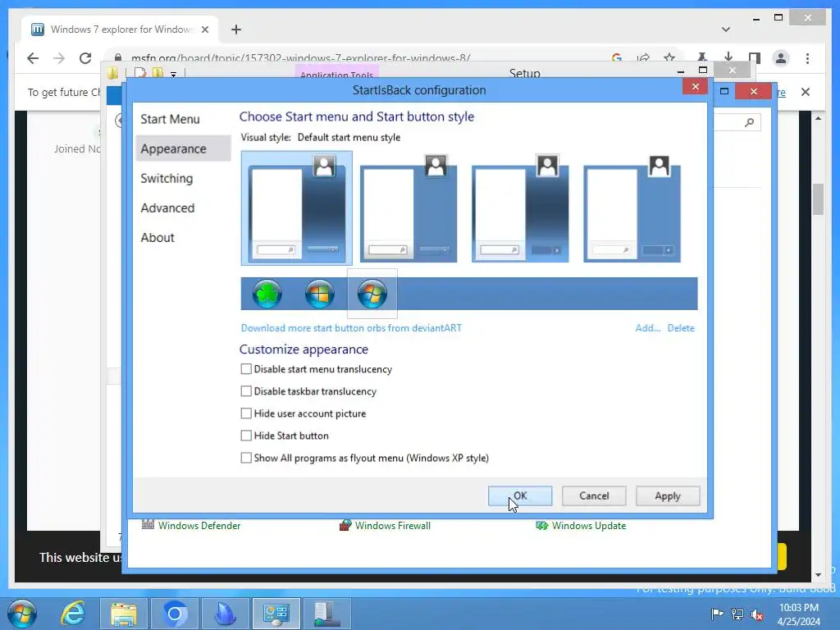Share this page from Chrome address bar

(x=643, y=57)
